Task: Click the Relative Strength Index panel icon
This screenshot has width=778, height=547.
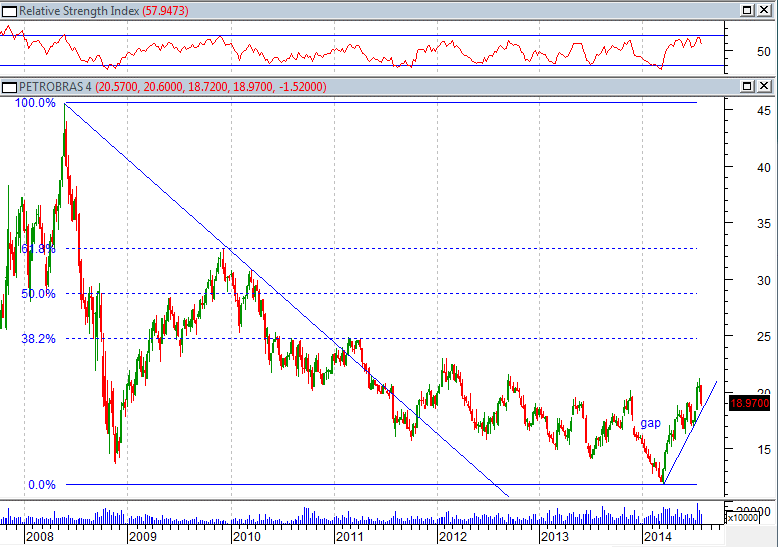Action: tap(9, 11)
